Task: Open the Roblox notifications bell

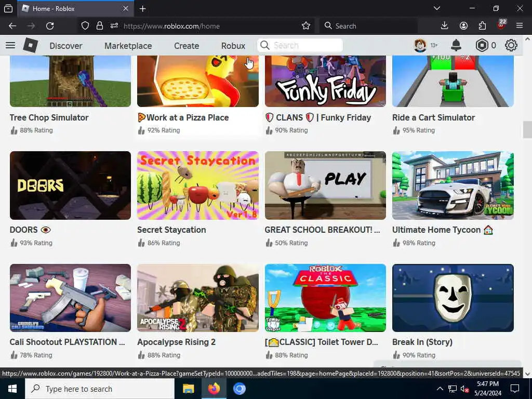Action: click(456, 45)
